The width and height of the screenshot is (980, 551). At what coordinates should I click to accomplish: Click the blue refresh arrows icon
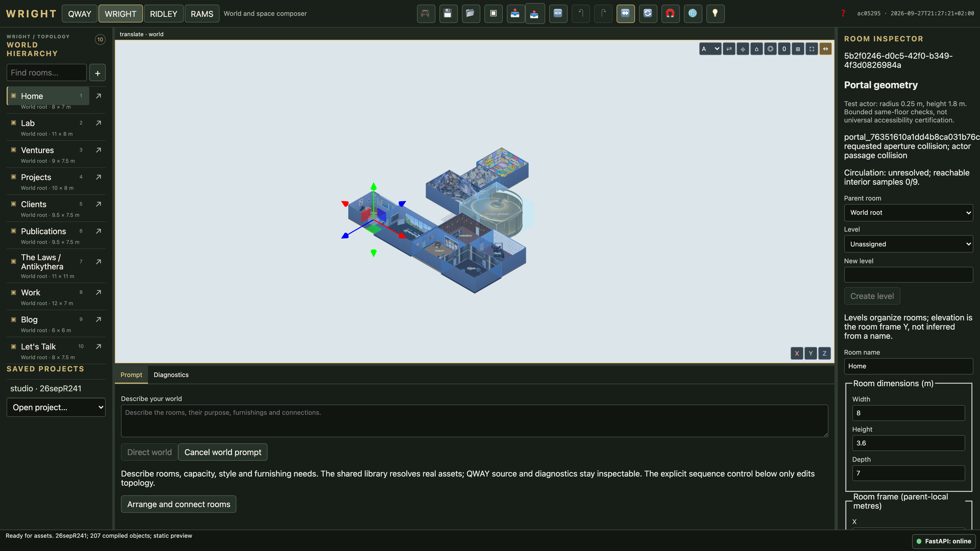pos(648,14)
